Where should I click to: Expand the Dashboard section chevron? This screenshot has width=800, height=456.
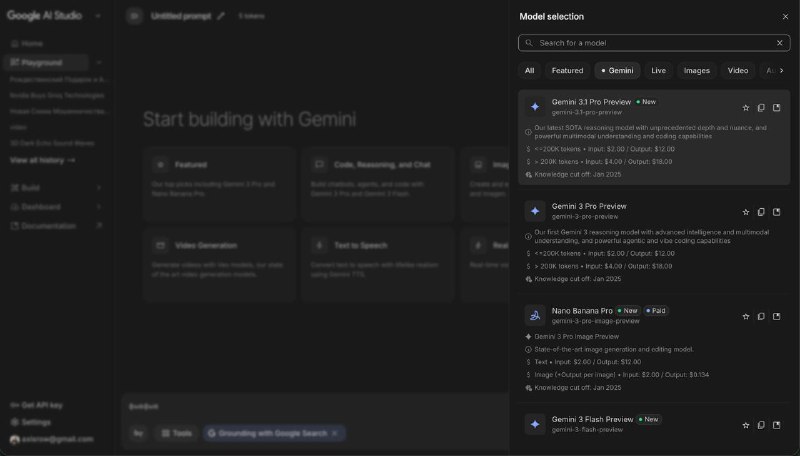click(99, 207)
